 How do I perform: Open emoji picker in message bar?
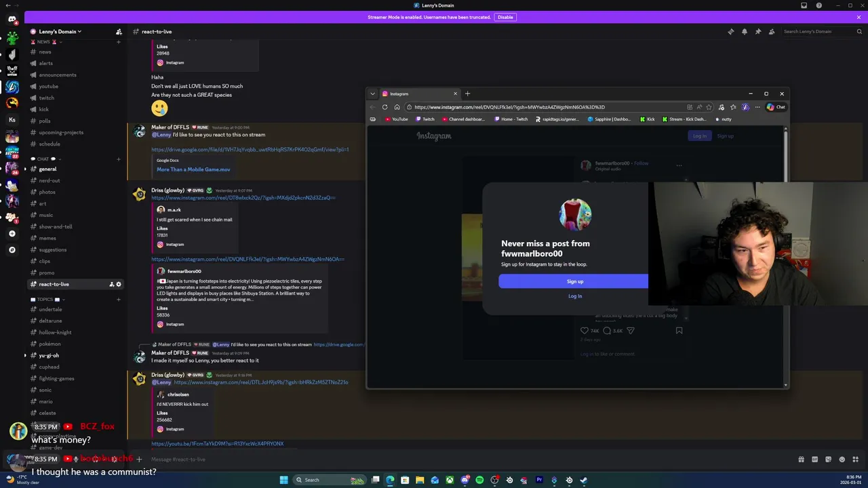pyautogui.click(x=842, y=460)
